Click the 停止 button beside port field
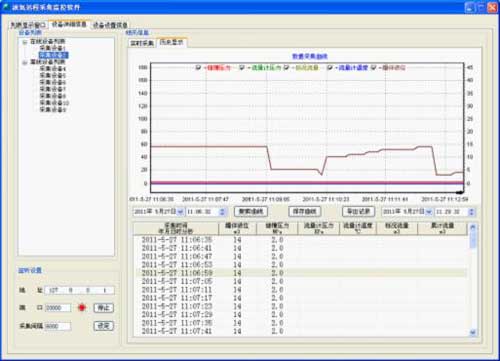500x361 pixels. pos(104,308)
